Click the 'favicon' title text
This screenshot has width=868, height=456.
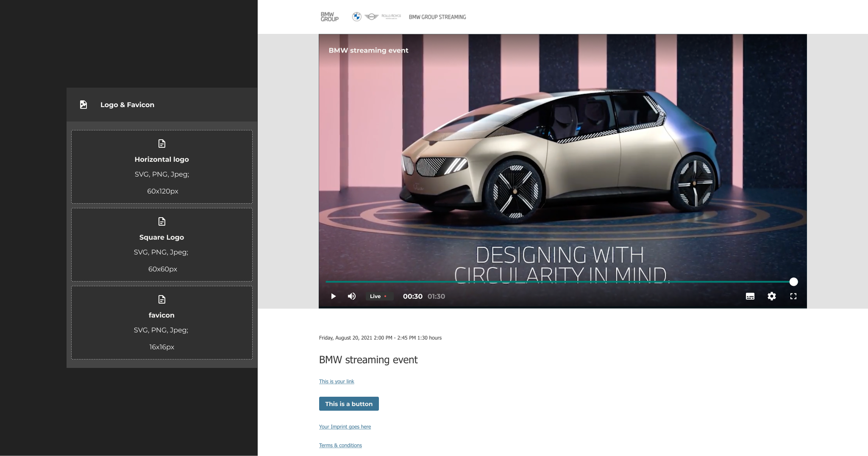(x=161, y=315)
